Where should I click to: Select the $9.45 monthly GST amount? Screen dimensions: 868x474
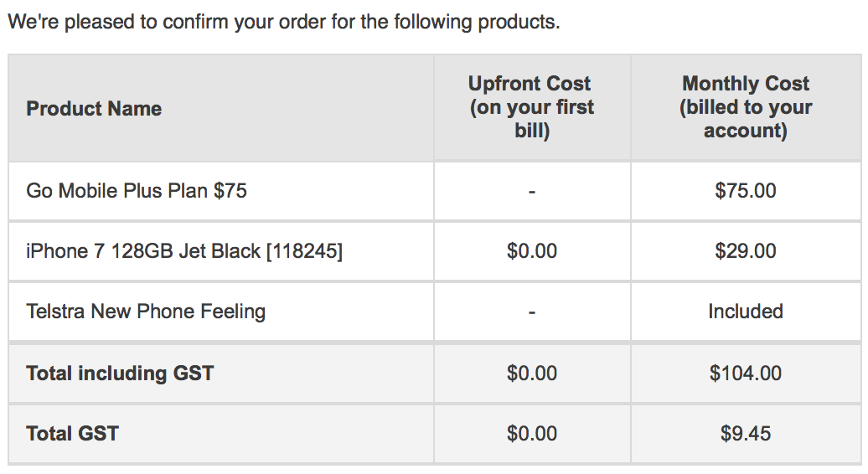click(745, 433)
